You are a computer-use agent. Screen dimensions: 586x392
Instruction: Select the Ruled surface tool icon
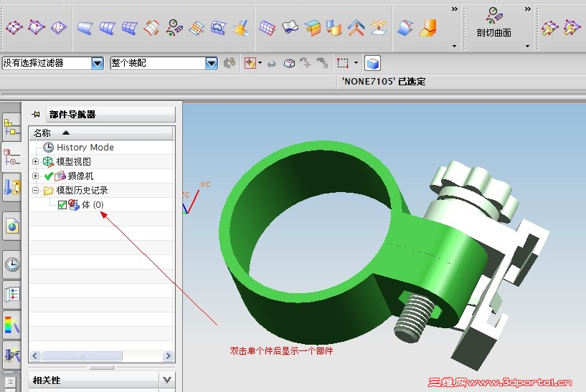click(x=85, y=28)
